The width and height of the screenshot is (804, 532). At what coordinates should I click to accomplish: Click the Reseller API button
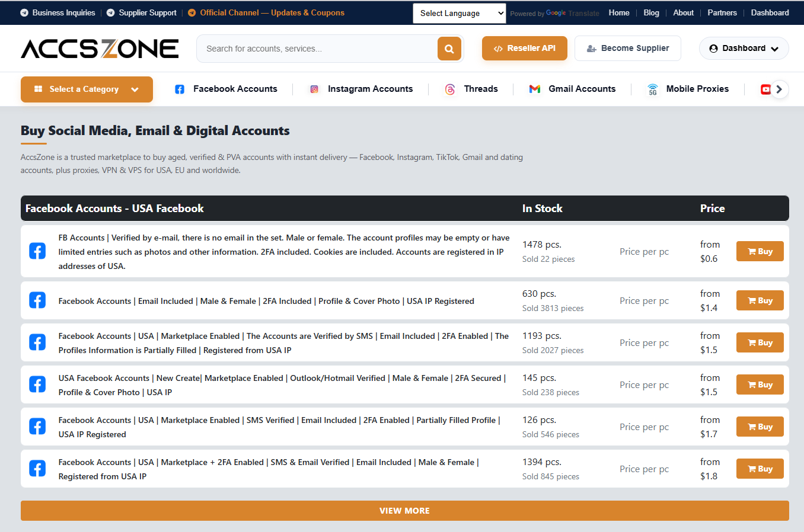pos(525,49)
